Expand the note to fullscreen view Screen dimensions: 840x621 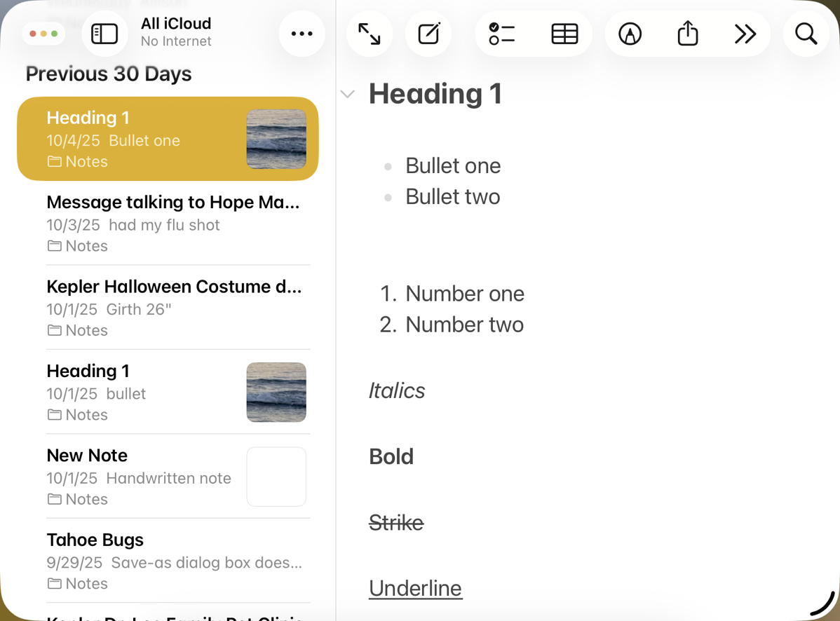pyautogui.click(x=370, y=33)
